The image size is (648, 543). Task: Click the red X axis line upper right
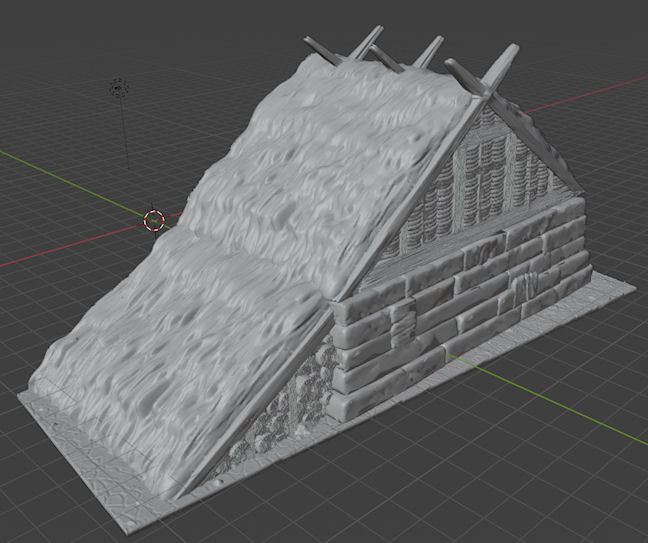(600, 91)
